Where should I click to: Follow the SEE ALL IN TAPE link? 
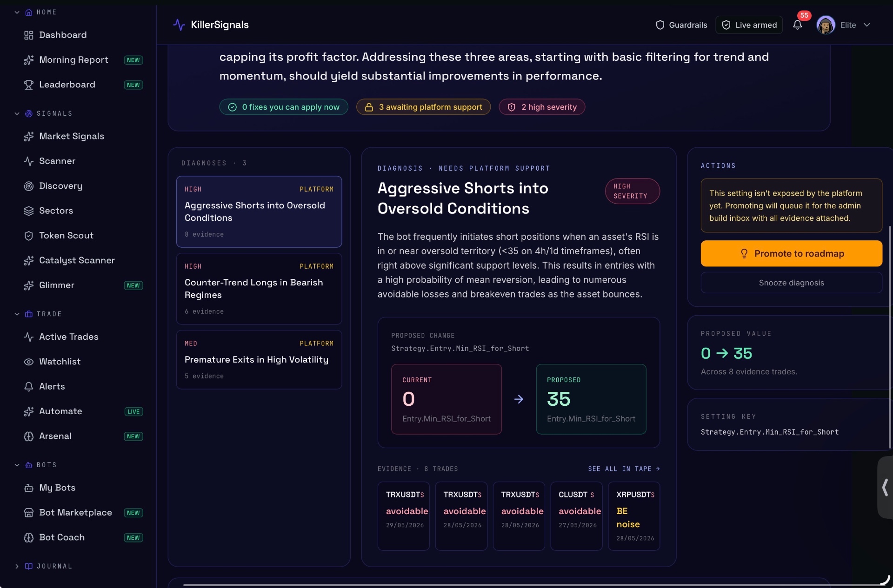pos(624,469)
